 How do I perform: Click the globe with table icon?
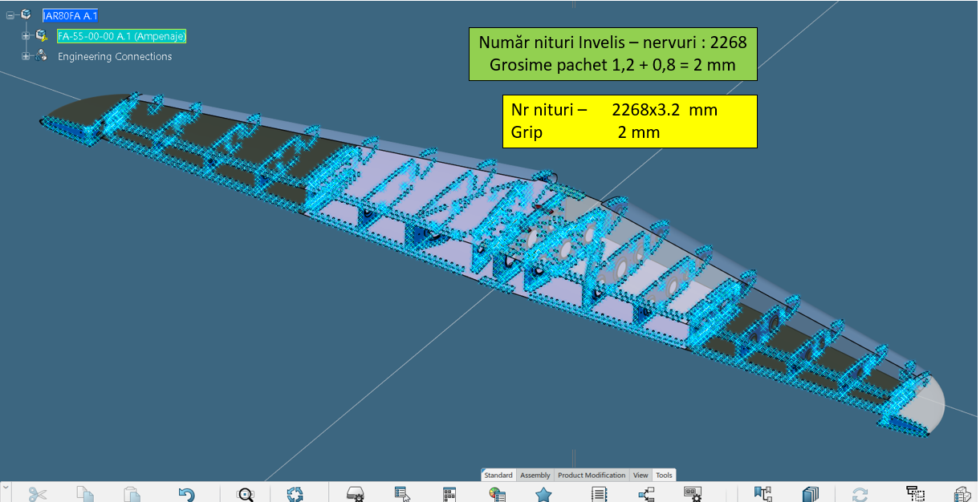pyautogui.click(x=497, y=494)
